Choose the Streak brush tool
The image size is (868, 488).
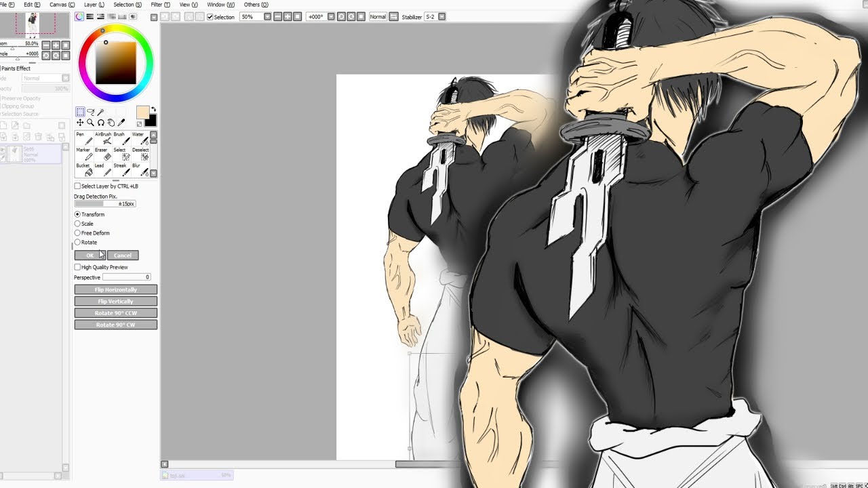click(x=121, y=169)
